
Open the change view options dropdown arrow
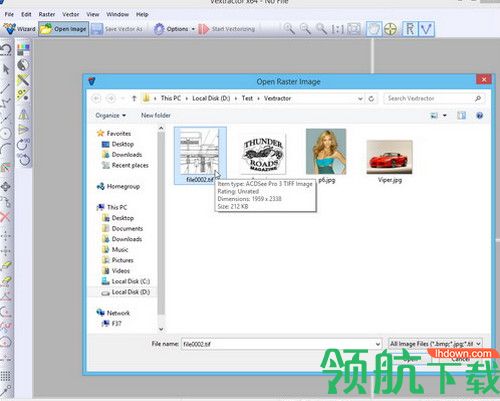pos(444,116)
